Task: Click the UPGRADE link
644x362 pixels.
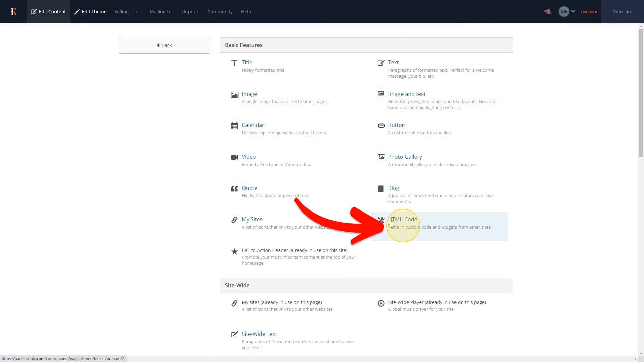Action: pos(589,12)
